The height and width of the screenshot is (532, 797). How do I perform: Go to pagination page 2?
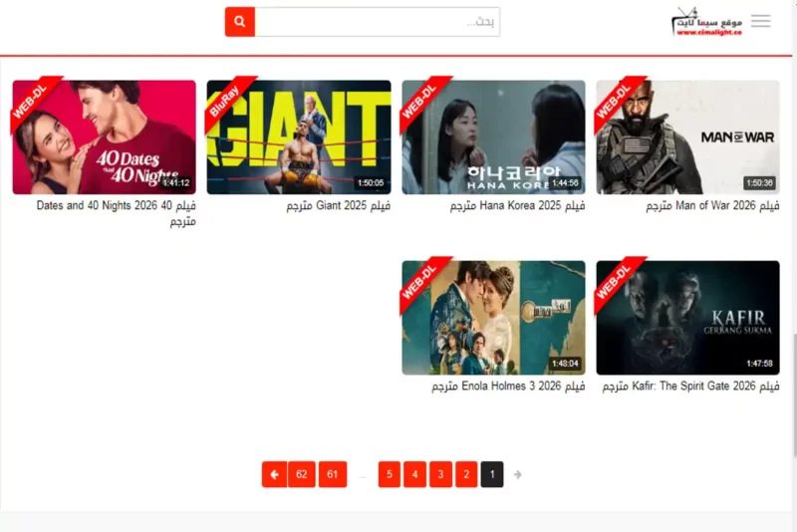(466, 474)
